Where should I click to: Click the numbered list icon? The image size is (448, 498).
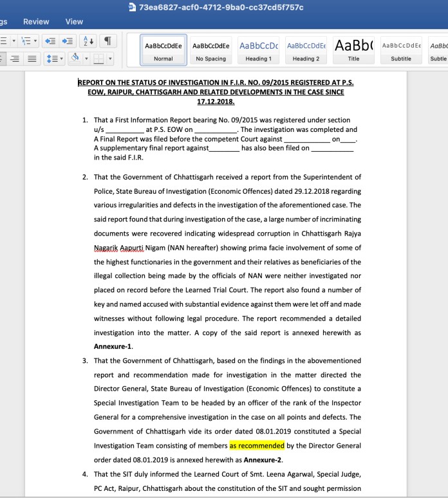click(x=3, y=41)
